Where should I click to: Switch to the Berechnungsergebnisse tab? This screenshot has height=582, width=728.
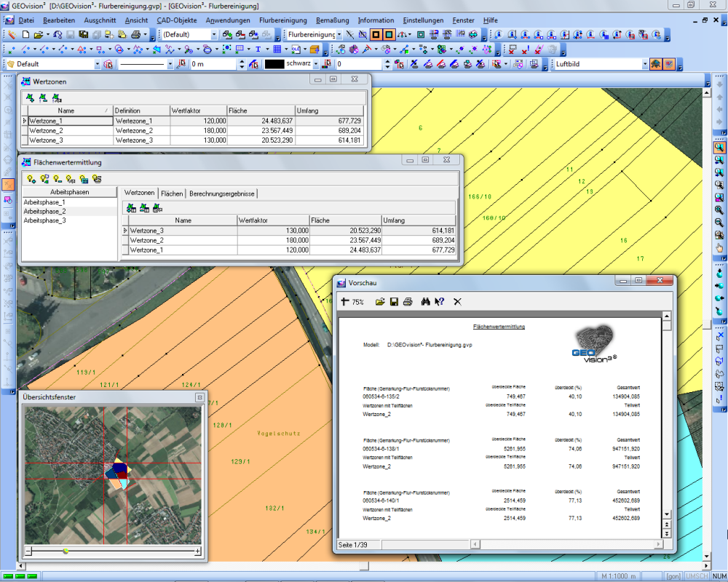[x=221, y=194]
